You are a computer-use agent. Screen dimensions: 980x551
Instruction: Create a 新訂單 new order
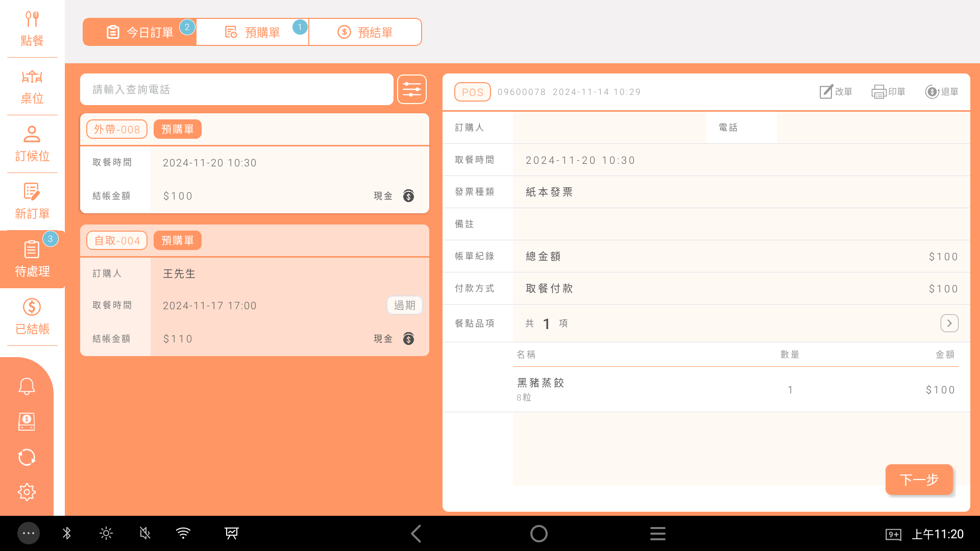coord(32,202)
